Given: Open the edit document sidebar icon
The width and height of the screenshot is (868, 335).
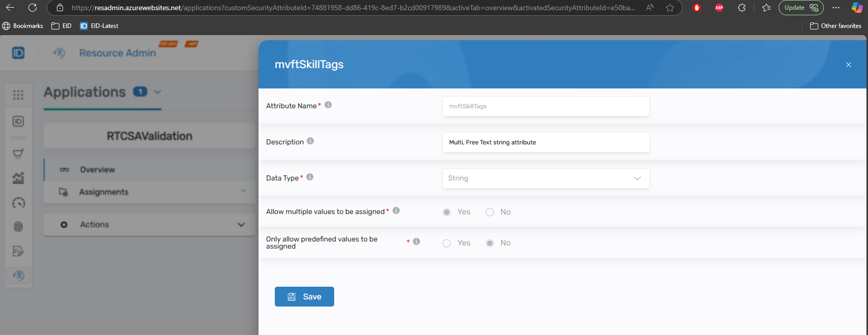Looking at the screenshot, I should click(18, 251).
